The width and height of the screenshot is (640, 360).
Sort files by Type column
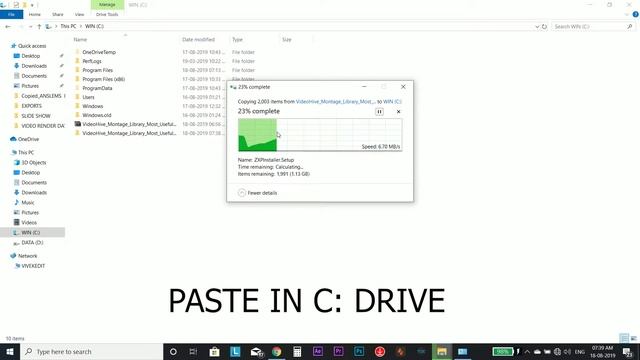[x=237, y=40]
